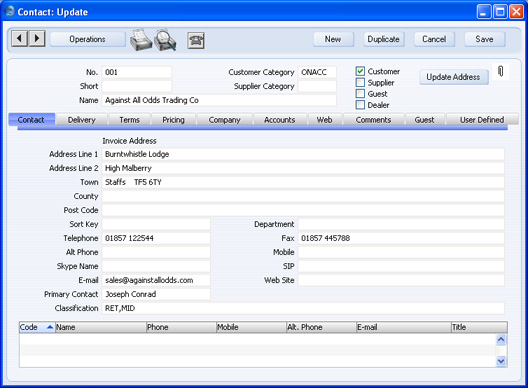Click the Web Site field
The width and height of the screenshot is (528, 388).
tap(401, 280)
